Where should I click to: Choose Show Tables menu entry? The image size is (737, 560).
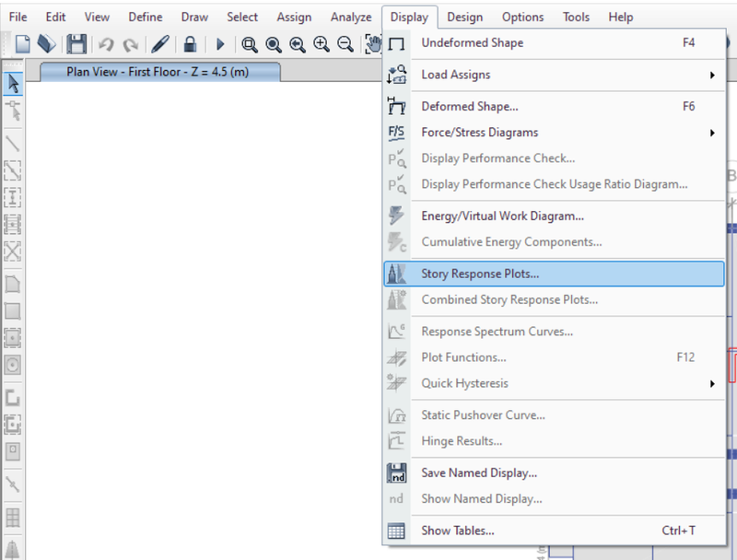(x=555, y=531)
